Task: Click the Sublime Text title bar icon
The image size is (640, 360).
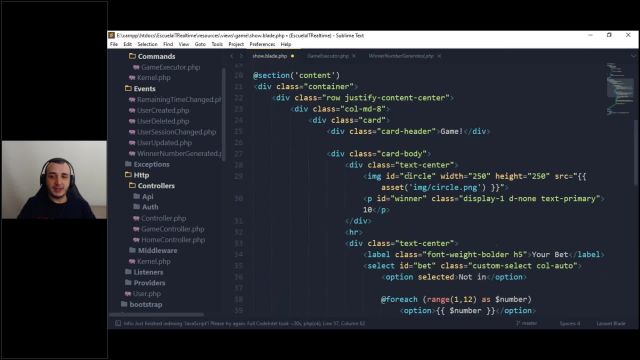Action: 111,36
